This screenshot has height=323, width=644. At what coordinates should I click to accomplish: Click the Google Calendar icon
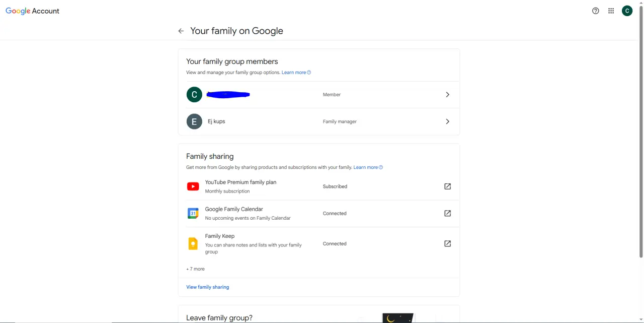[x=193, y=214]
